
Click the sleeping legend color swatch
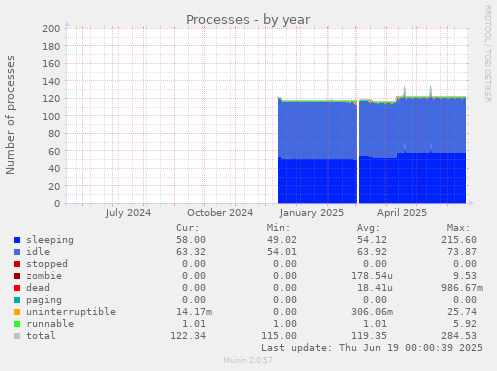[x=17, y=240]
